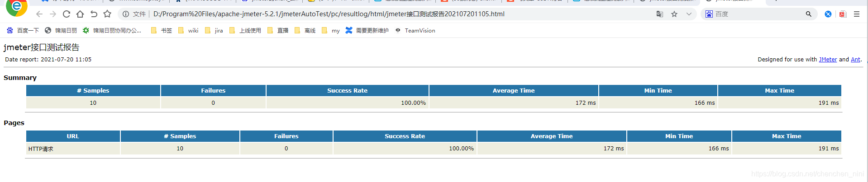Click the Summary Success Rate header
The width and height of the screenshot is (868, 182).
pos(348,90)
